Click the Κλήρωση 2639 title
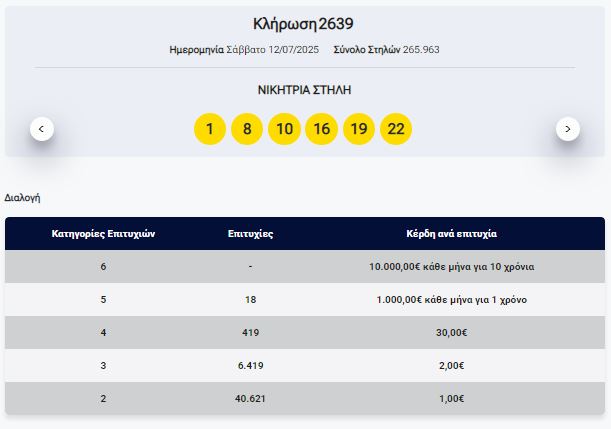Image resolution: width=611 pixels, height=429 pixels. point(304,24)
